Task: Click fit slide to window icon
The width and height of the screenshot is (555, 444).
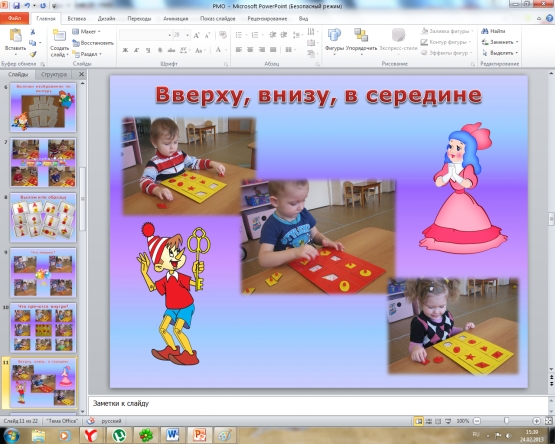Action: pos(548,421)
